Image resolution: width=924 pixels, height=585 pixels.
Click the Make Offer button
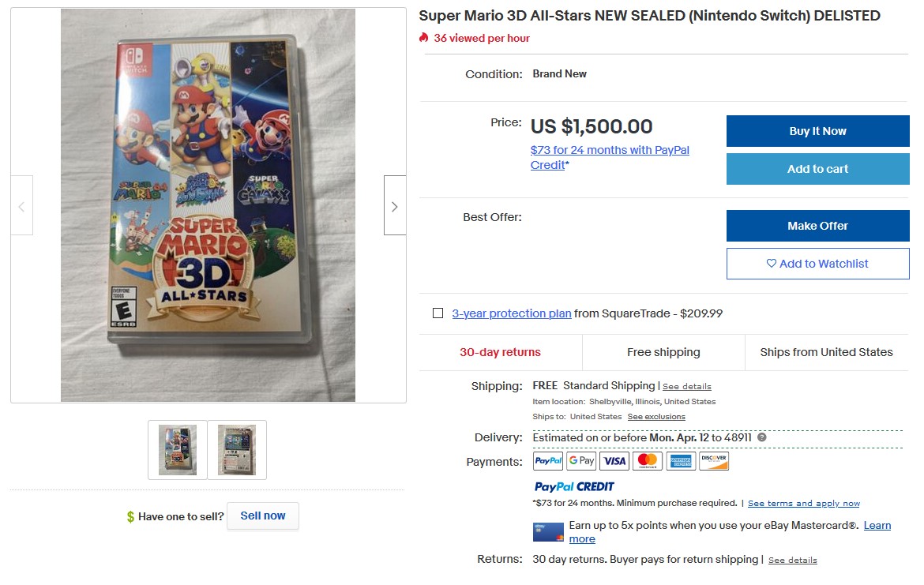[x=817, y=226]
